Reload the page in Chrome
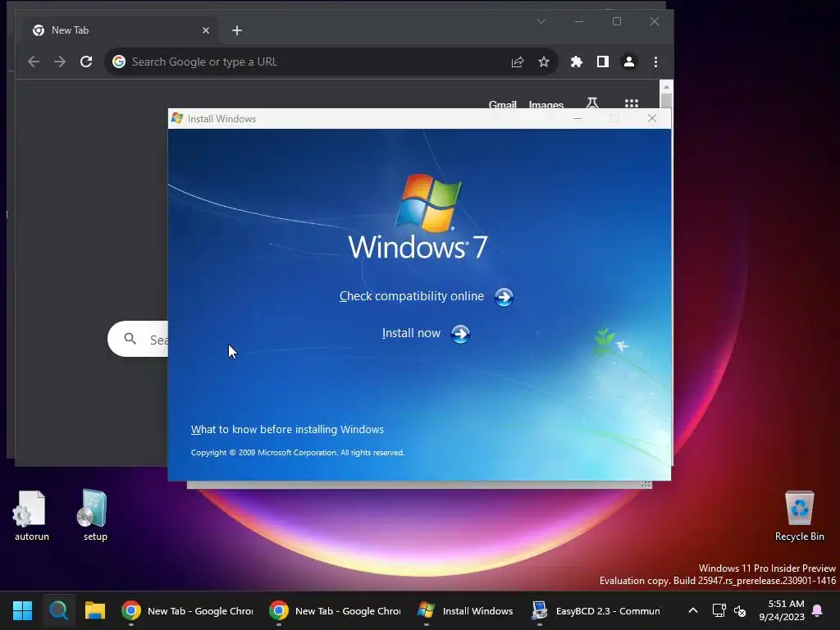This screenshot has height=630, width=840. point(86,62)
